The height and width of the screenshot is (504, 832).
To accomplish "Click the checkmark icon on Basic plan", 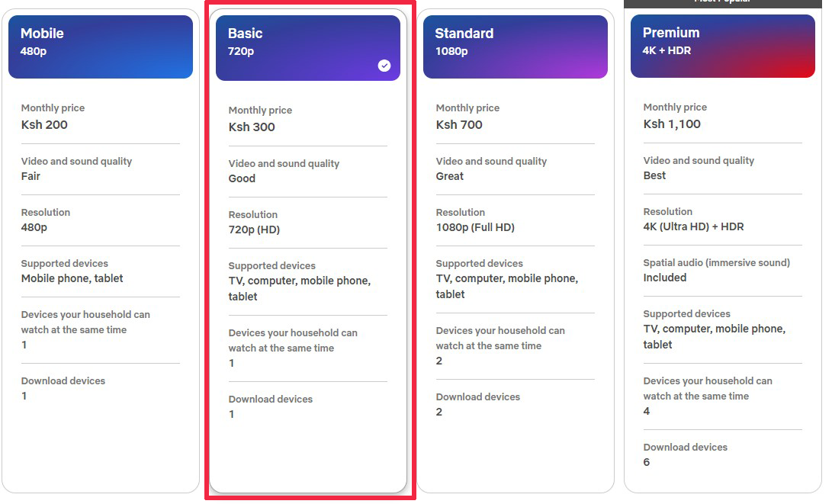I will click(384, 66).
